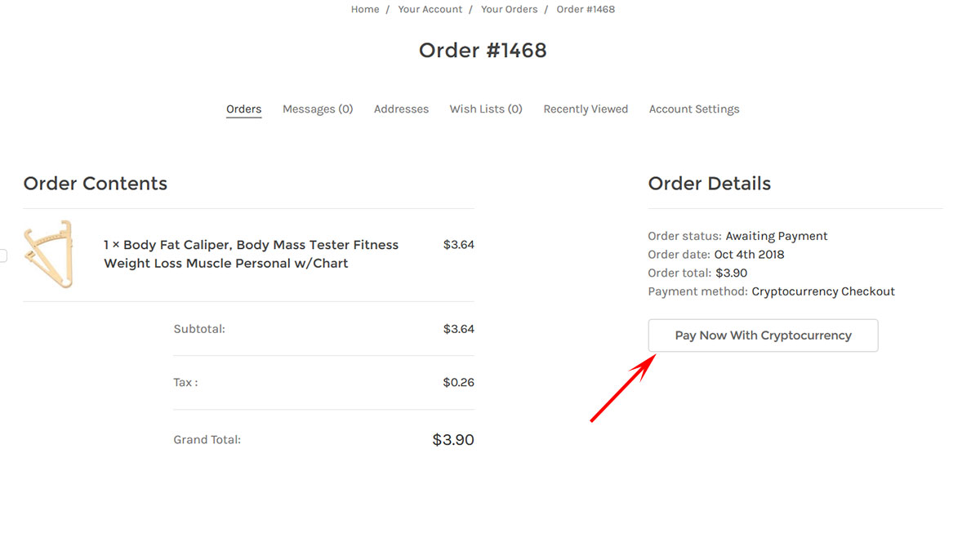Image resolution: width=980 pixels, height=551 pixels.
Task: Go to Home in the breadcrumb
Action: pos(365,10)
